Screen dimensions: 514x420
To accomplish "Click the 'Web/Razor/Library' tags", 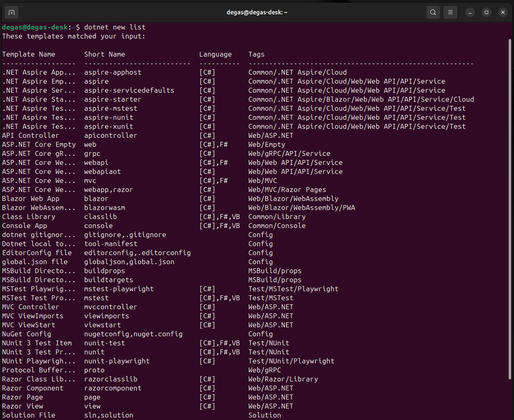I will (x=283, y=379).
